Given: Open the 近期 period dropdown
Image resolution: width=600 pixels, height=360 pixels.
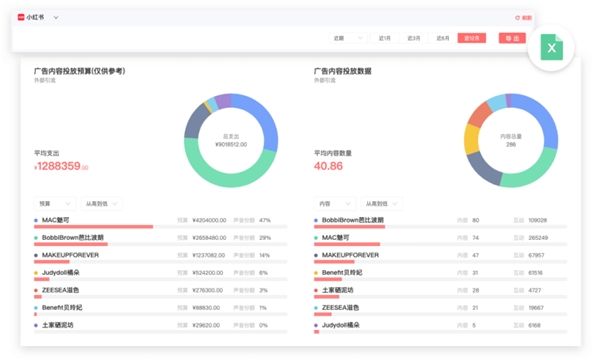Looking at the screenshot, I should coord(347,38).
